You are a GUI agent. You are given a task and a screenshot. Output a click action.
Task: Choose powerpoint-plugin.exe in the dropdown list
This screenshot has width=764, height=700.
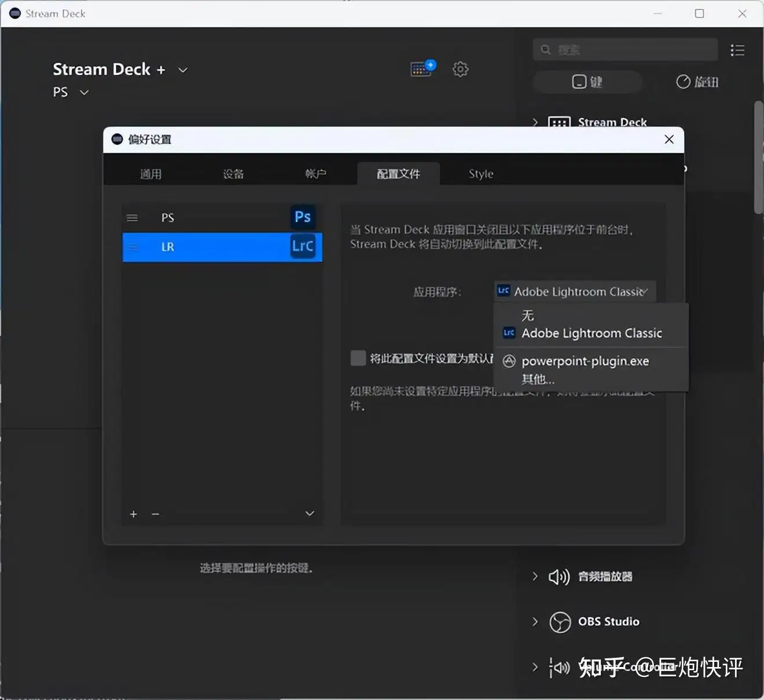[591, 361]
